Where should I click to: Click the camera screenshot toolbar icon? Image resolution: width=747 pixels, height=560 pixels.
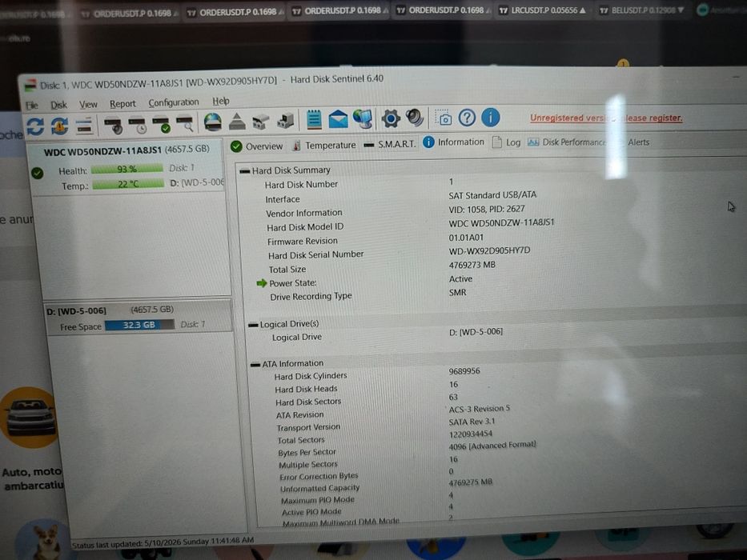(x=444, y=118)
